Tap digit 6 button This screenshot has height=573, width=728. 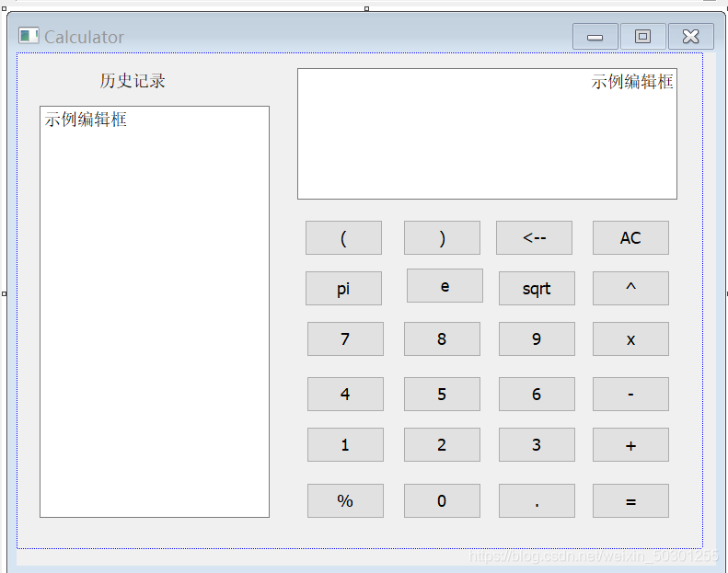pos(537,395)
